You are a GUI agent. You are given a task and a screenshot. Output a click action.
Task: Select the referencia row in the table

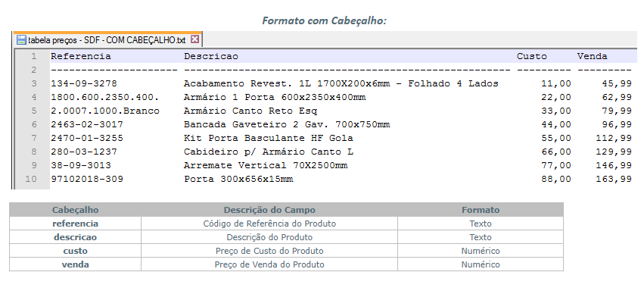coord(286,224)
